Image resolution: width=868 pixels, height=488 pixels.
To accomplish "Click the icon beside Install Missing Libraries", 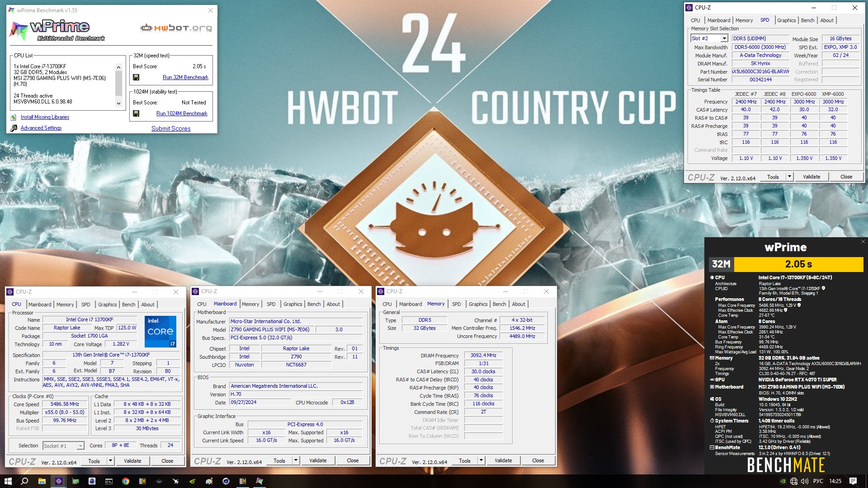I will click(x=14, y=117).
